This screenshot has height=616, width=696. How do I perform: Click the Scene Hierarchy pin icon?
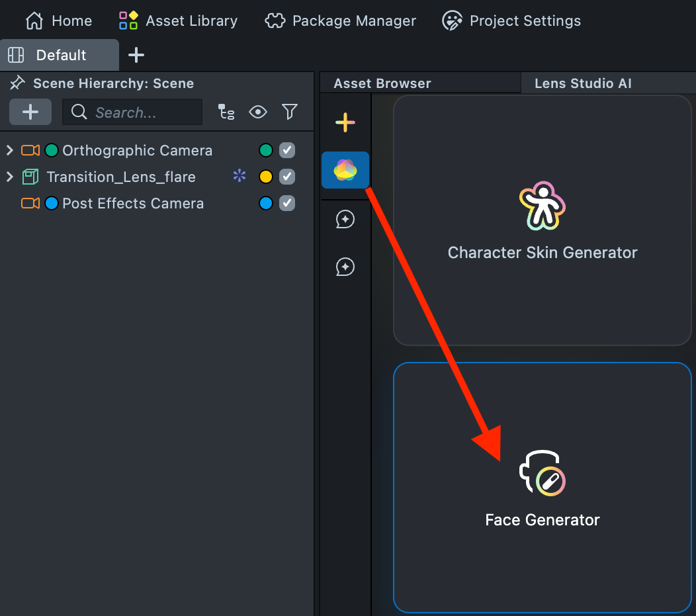[x=17, y=83]
